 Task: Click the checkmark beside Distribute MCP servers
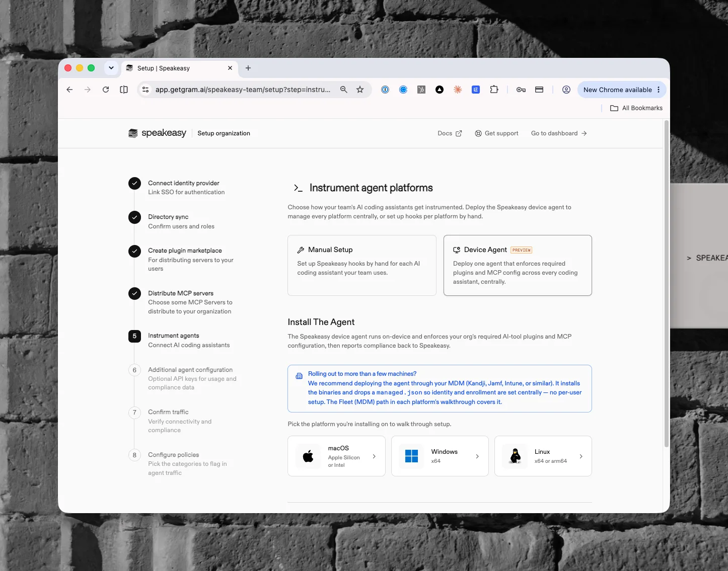coord(134,293)
